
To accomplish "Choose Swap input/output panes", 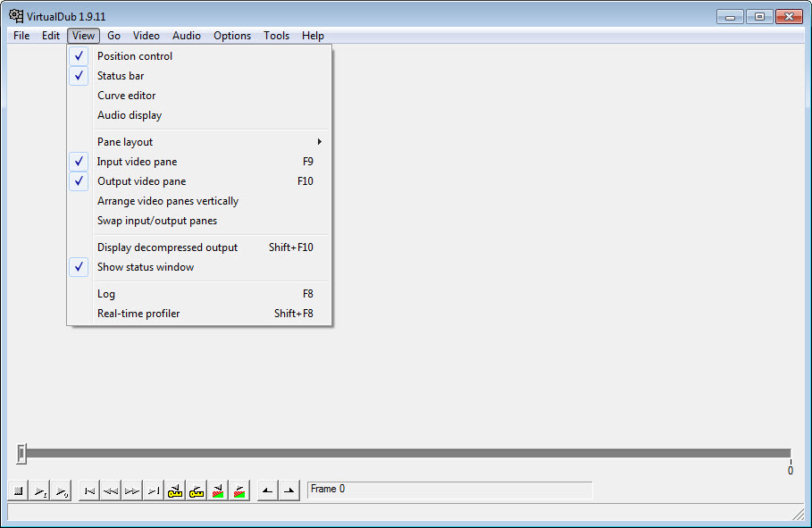I will pyautogui.click(x=199, y=221).
